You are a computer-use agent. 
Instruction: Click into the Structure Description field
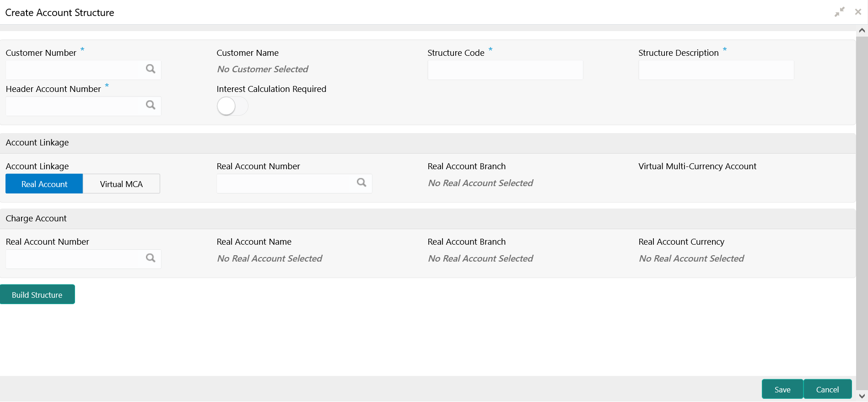point(716,70)
